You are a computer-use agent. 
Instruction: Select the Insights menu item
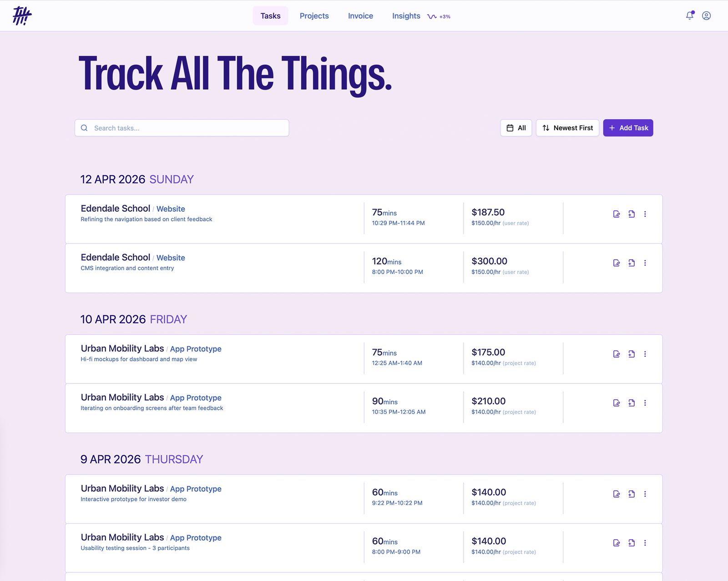click(x=406, y=15)
